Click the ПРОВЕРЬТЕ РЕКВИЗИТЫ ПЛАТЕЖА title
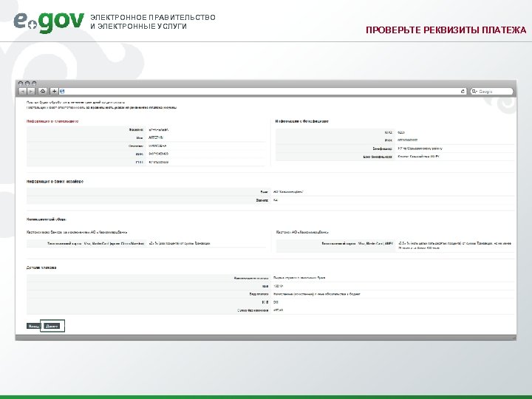The height and width of the screenshot is (399, 532). [446, 30]
